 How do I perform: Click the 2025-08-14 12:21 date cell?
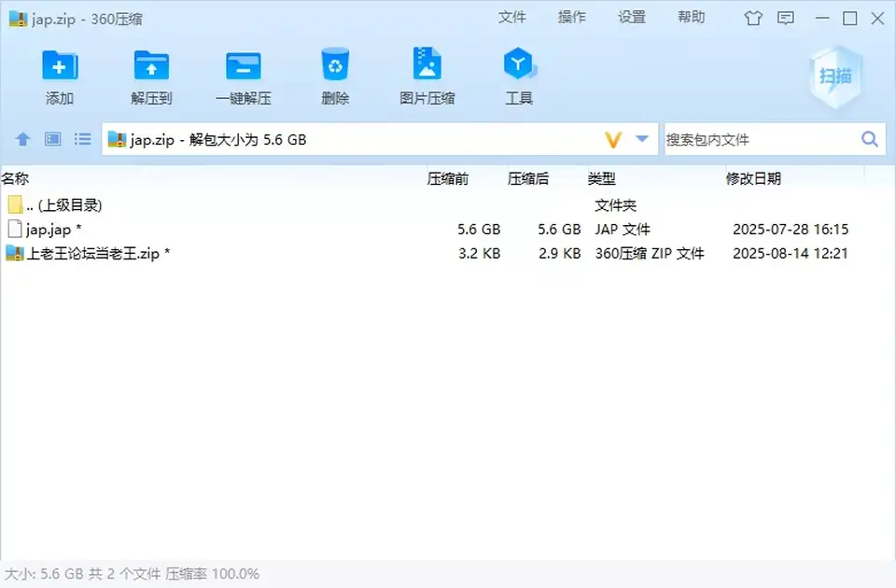[x=791, y=254]
